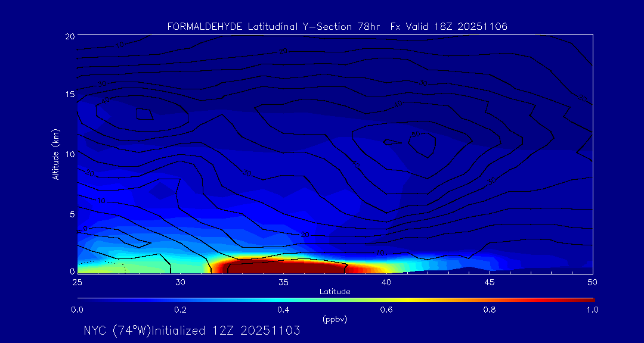Image resolution: width=644 pixels, height=343 pixels.
Task: Click the "NYC (74°W)Initialized 12Z 20251103" footer text
Action: tap(192, 330)
